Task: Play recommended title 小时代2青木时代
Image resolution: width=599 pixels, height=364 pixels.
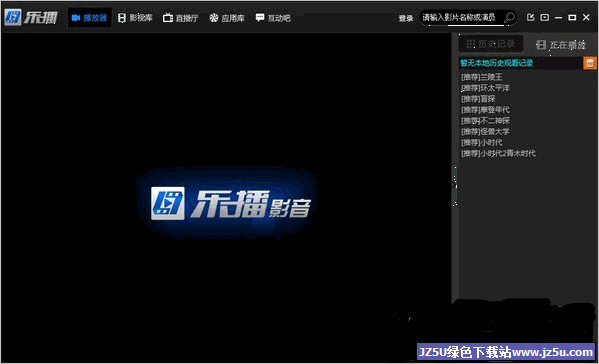Action: click(498, 154)
